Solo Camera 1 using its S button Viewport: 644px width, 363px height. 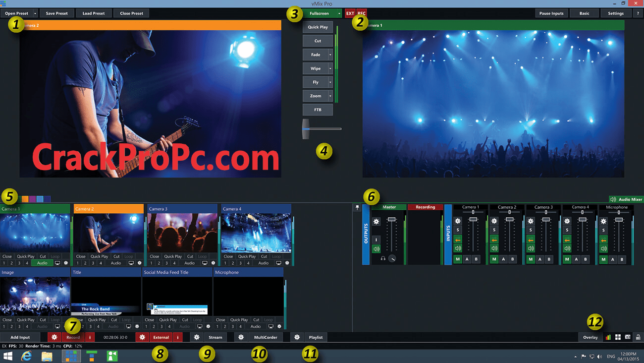click(458, 229)
